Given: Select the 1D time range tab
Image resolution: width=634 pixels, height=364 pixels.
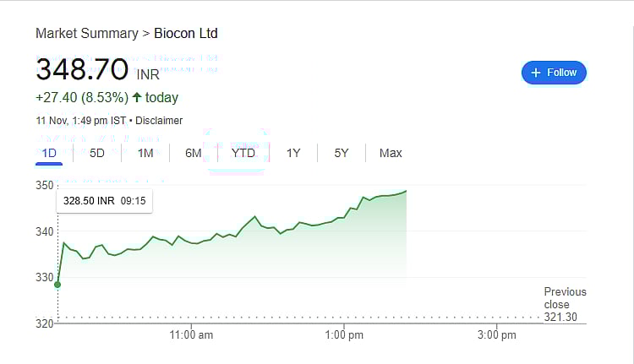Looking at the screenshot, I should click(49, 153).
